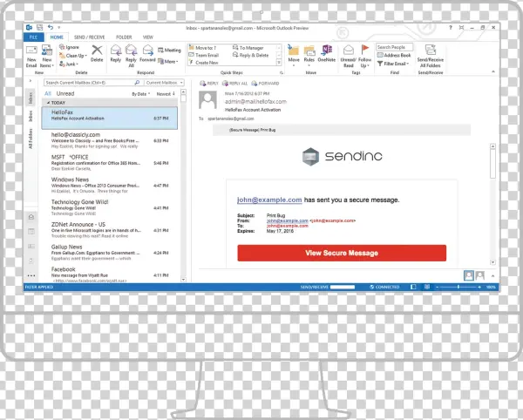Choose the Reply & Delete quick step
The height and width of the screenshot is (420, 523).
click(250, 55)
